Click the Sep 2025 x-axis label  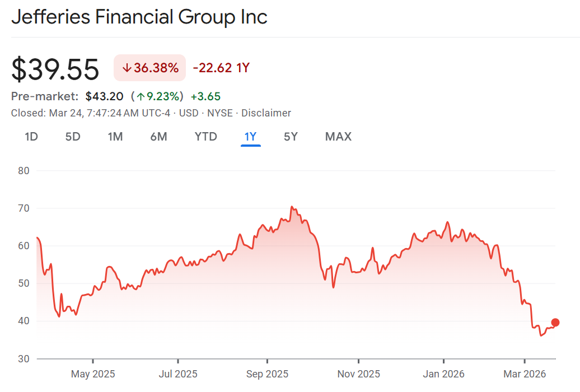point(268,374)
